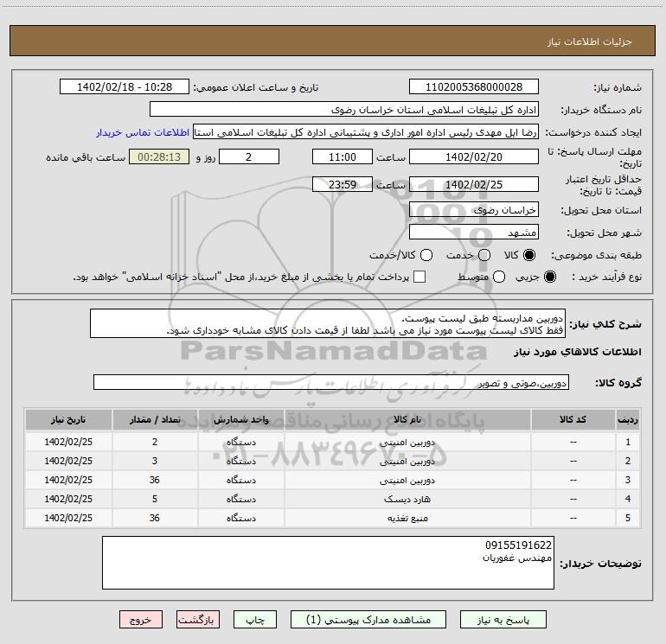
Task: Click the واحد شمارش column header
Action: [240, 420]
